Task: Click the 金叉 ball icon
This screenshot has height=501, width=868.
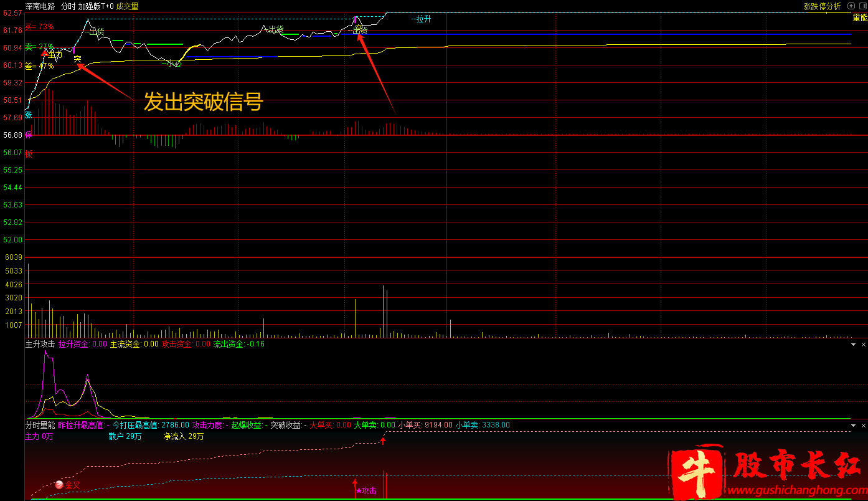Action: coord(59,484)
